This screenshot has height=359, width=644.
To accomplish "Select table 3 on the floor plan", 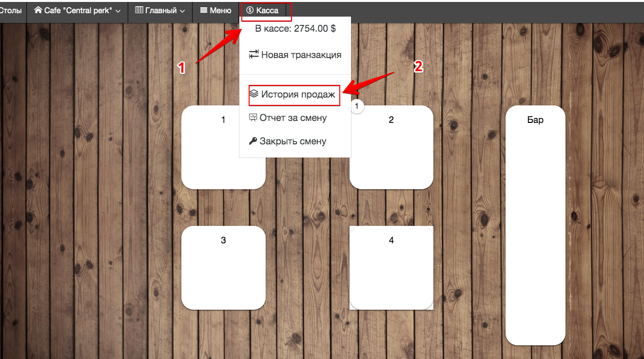I will coord(223,267).
